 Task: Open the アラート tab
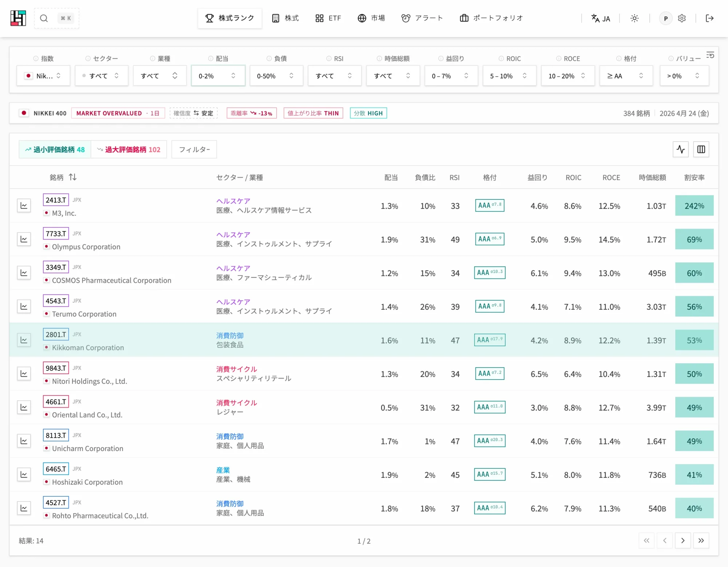(x=422, y=18)
